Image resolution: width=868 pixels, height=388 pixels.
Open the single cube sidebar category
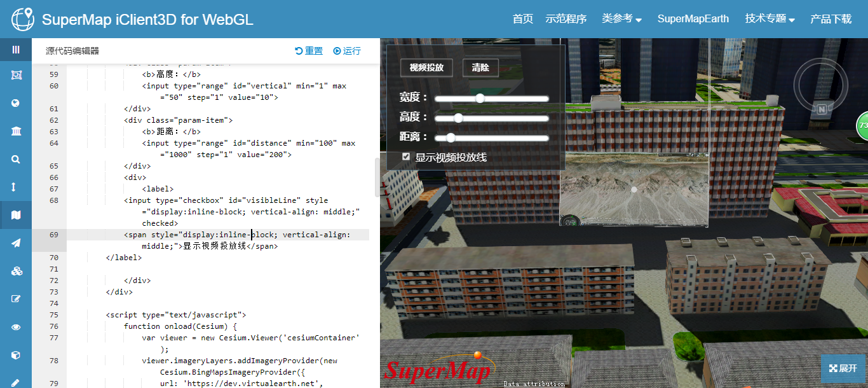click(16, 355)
